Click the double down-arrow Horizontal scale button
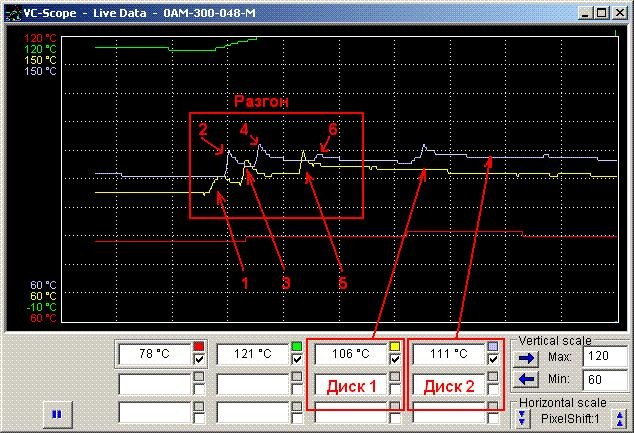This screenshot has width=634, height=433. point(521,418)
